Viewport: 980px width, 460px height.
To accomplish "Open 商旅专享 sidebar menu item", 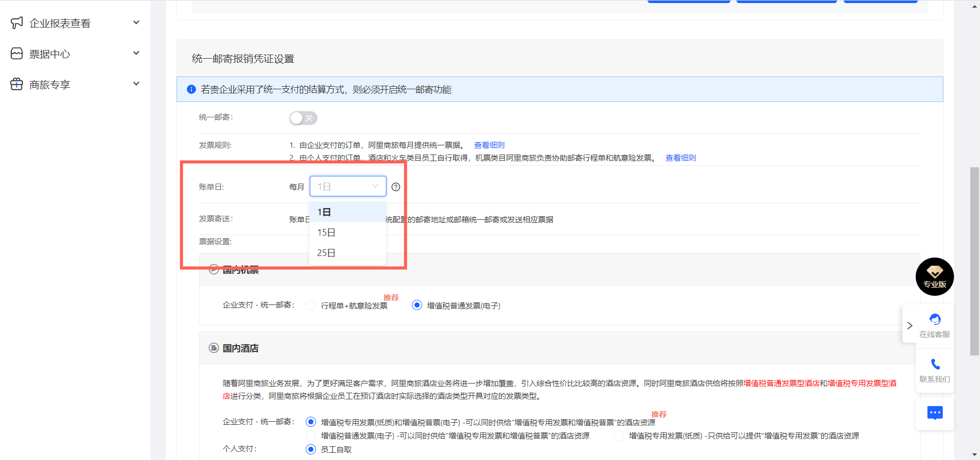I will pos(75,84).
